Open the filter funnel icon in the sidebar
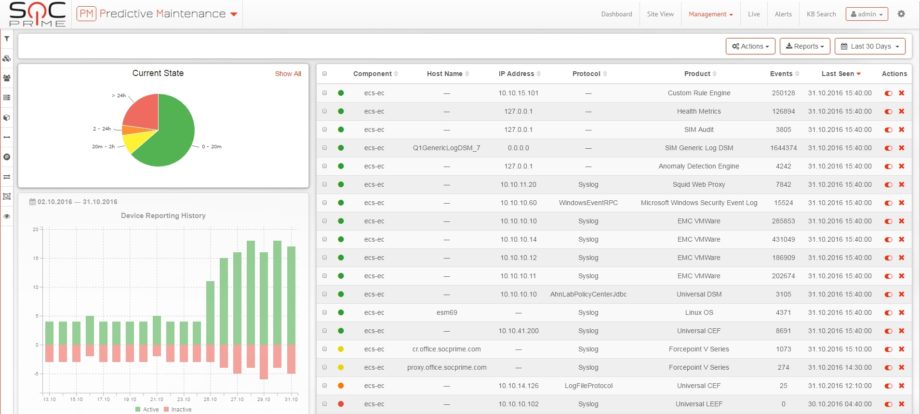 pyautogui.click(x=7, y=39)
